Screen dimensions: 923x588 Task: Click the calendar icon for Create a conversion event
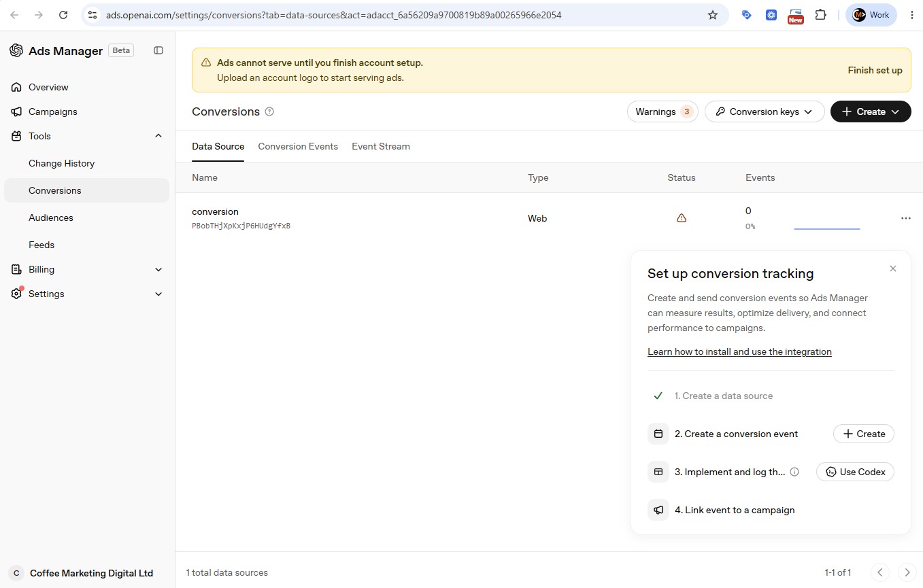(x=658, y=434)
